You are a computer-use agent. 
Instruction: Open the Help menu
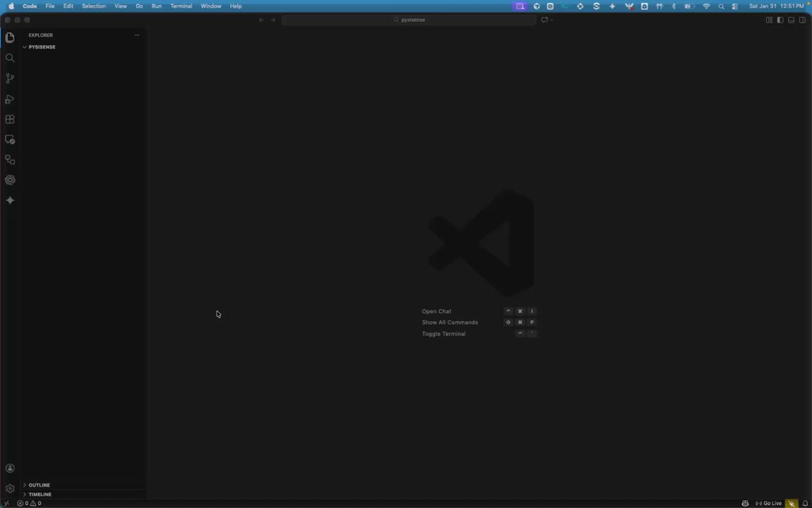click(235, 6)
